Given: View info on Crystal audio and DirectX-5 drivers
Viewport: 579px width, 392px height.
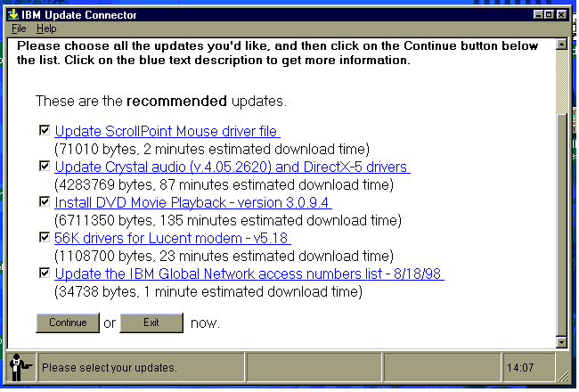Looking at the screenshot, I should point(232,167).
